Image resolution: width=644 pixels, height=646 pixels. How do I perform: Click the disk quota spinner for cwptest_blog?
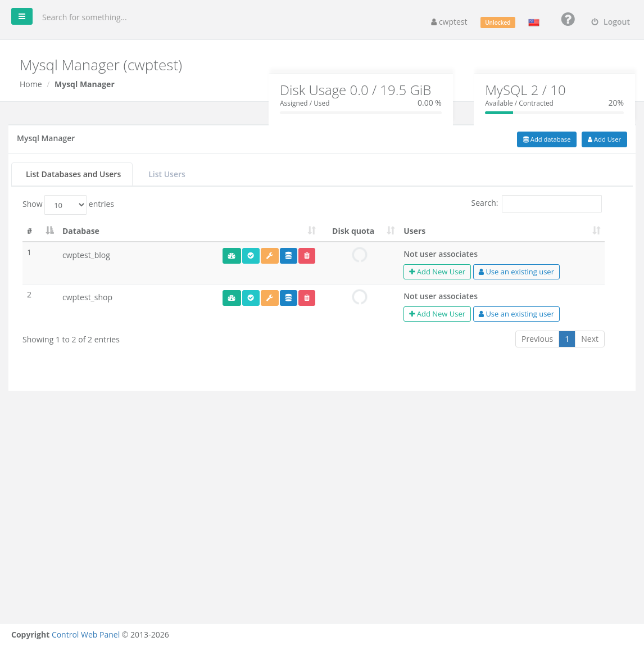360,255
